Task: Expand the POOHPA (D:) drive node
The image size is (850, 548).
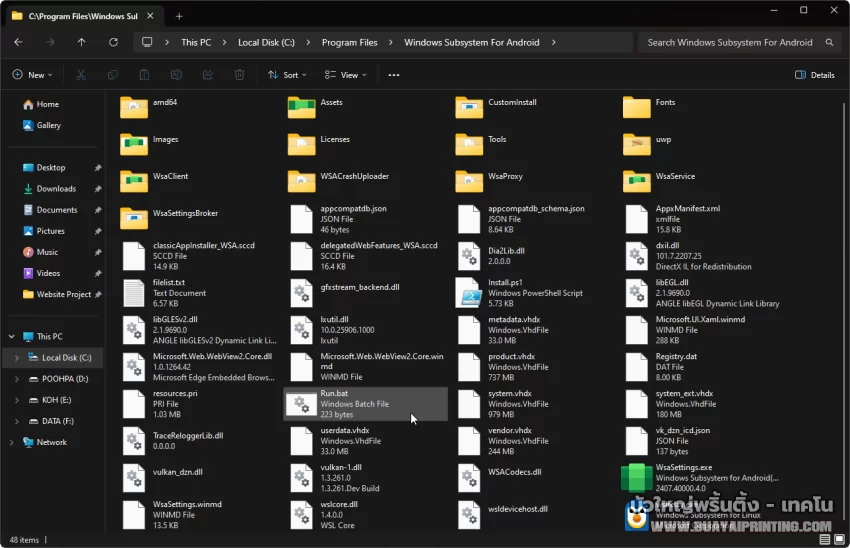Action: [16, 379]
